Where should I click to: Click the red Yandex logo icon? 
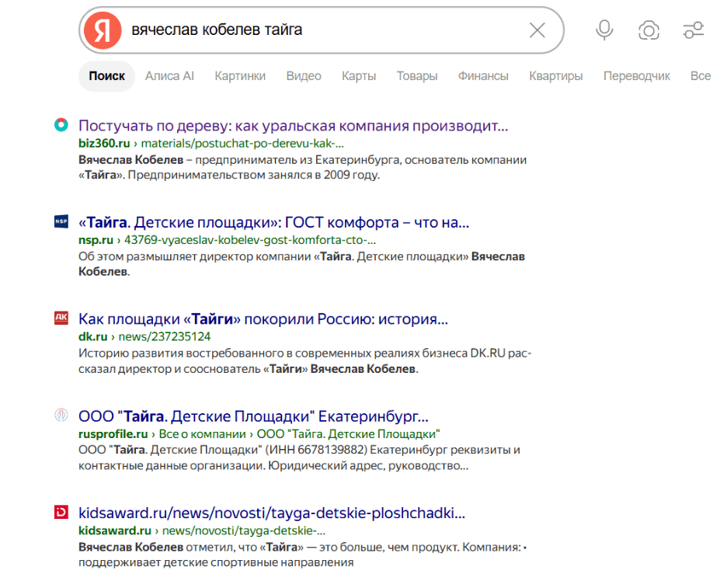103,30
